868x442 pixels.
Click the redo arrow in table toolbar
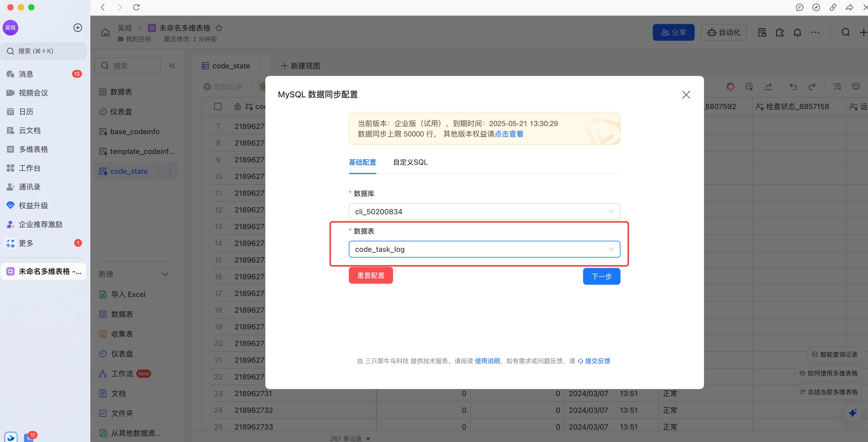(812, 87)
